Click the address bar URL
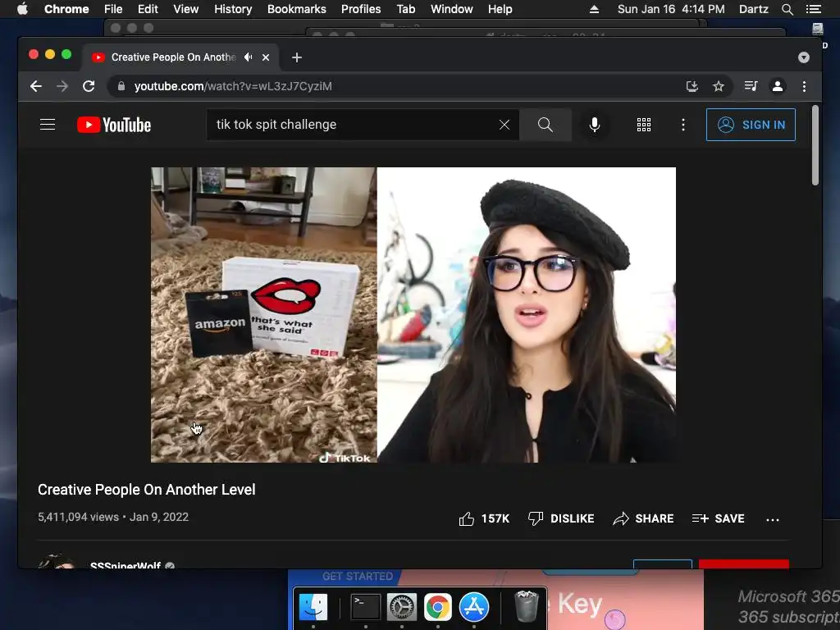Viewport: 840px width, 630px height. [x=233, y=86]
